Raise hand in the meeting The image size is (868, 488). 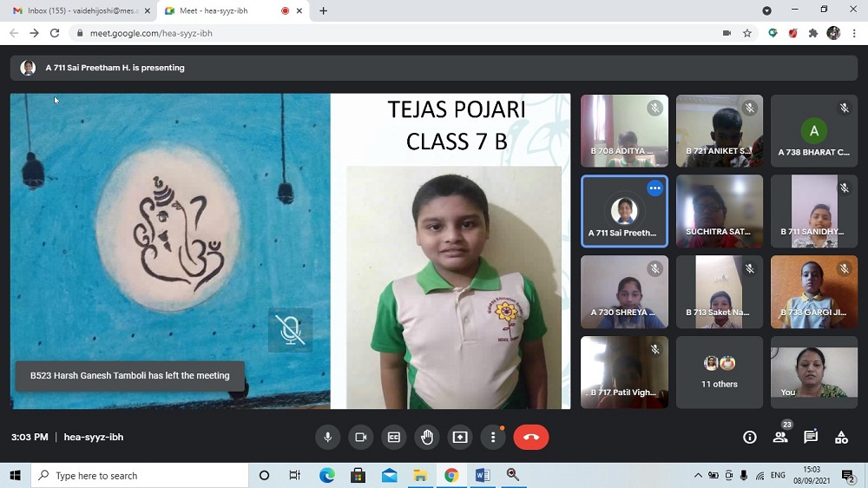(x=427, y=438)
